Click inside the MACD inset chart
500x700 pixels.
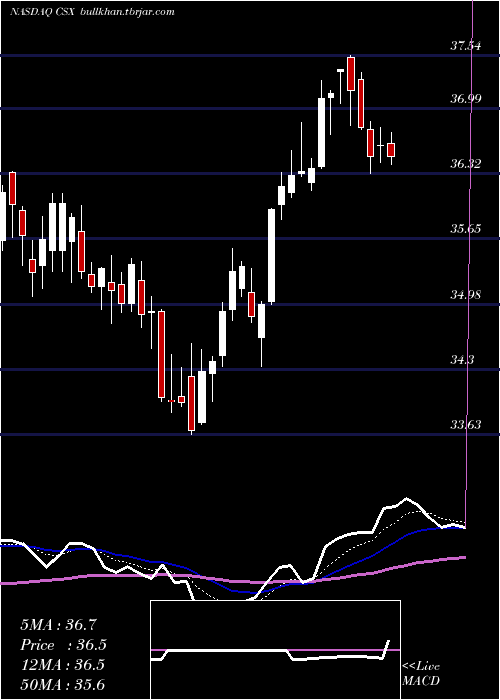[x=275, y=650]
